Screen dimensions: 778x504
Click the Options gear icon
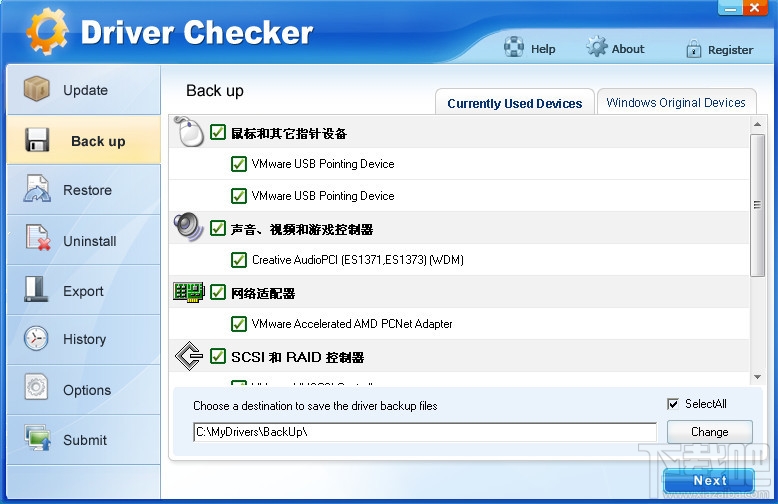[x=36, y=387]
